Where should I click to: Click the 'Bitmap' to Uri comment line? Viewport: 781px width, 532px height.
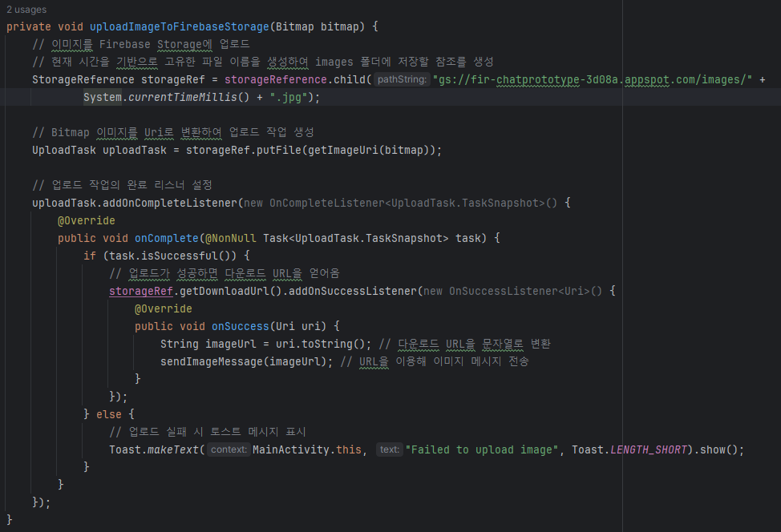click(x=173, y=132)
